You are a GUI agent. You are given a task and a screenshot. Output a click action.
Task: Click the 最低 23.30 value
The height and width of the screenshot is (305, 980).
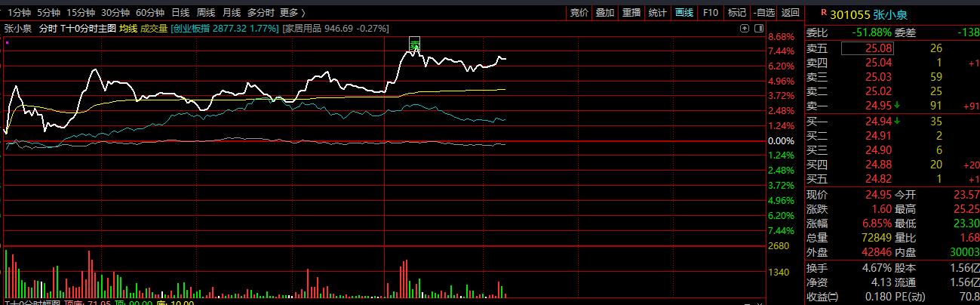[x=966, y=223]
